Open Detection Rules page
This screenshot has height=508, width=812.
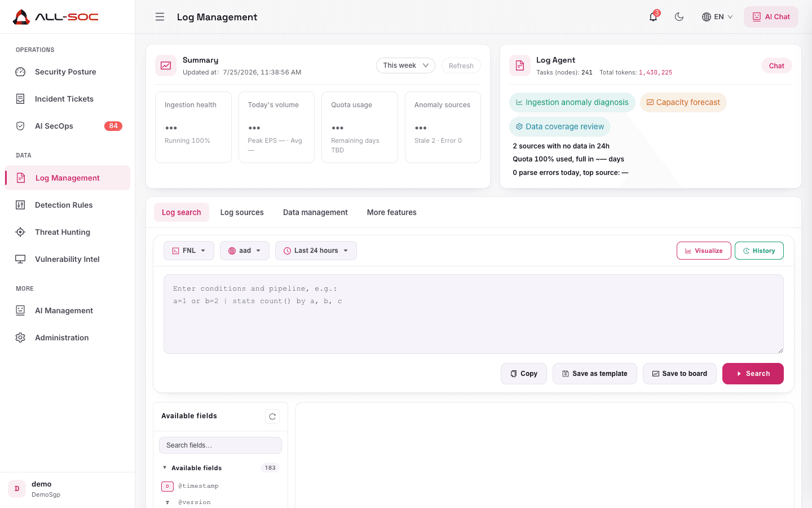click(68, 205)
